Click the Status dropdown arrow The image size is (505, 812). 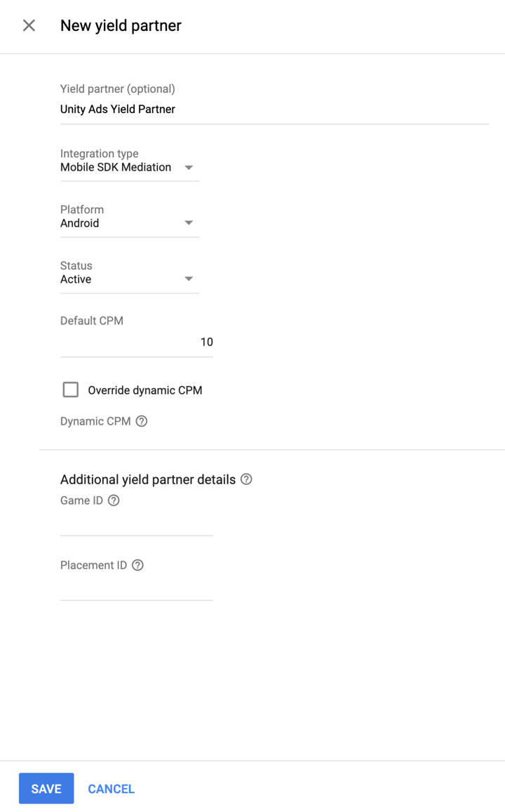[x=189, y=279]
